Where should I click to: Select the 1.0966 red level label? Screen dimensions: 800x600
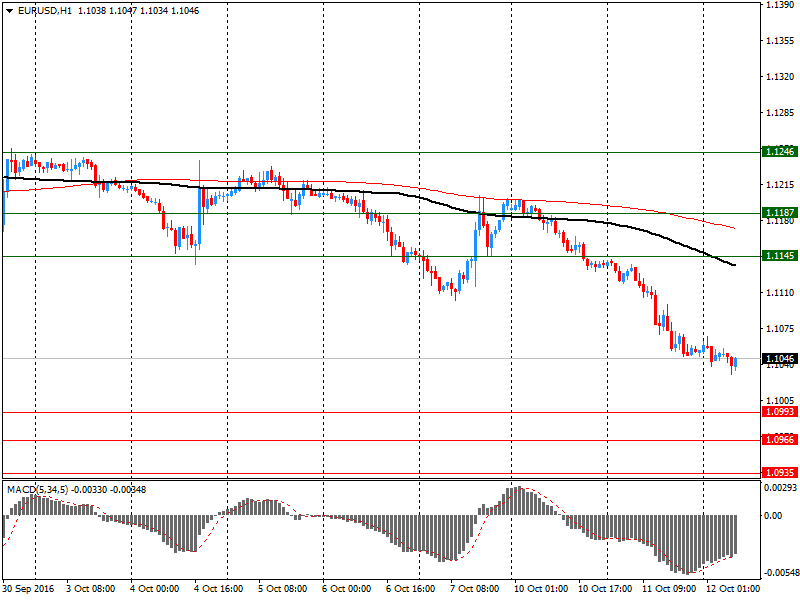coord(780,439)
